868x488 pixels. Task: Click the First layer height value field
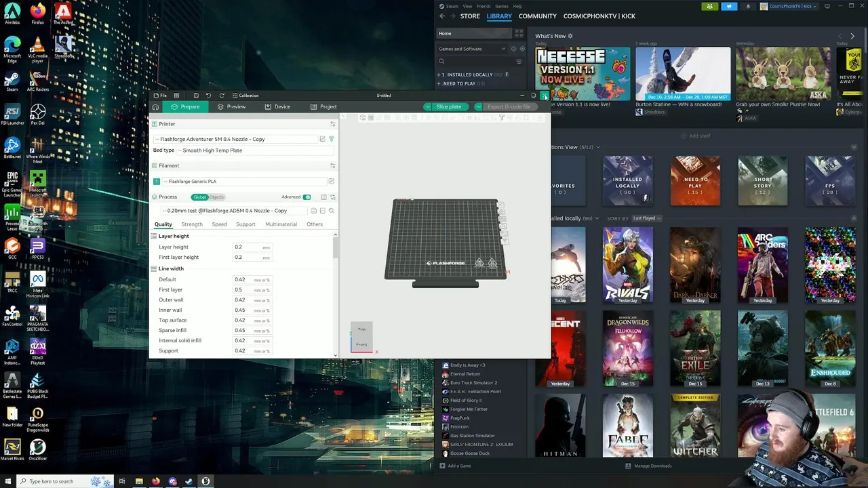[252, 258]
